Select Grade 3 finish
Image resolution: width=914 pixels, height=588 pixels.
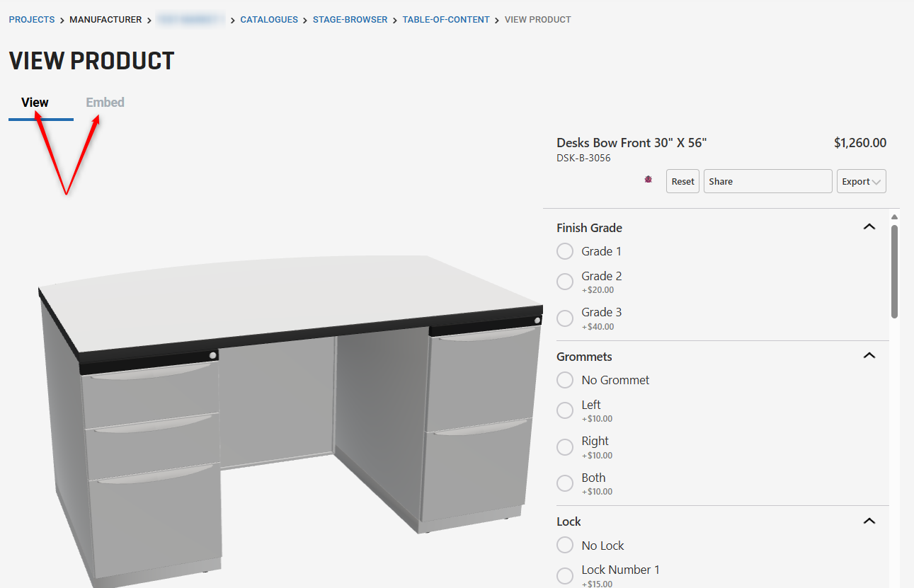(x=565, y=318)
